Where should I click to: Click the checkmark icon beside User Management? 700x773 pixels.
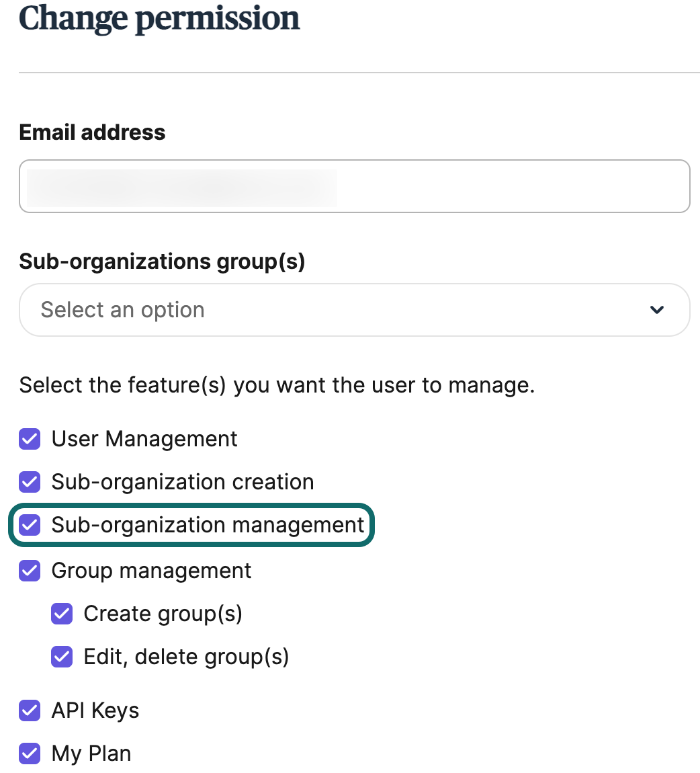point(30,439)
